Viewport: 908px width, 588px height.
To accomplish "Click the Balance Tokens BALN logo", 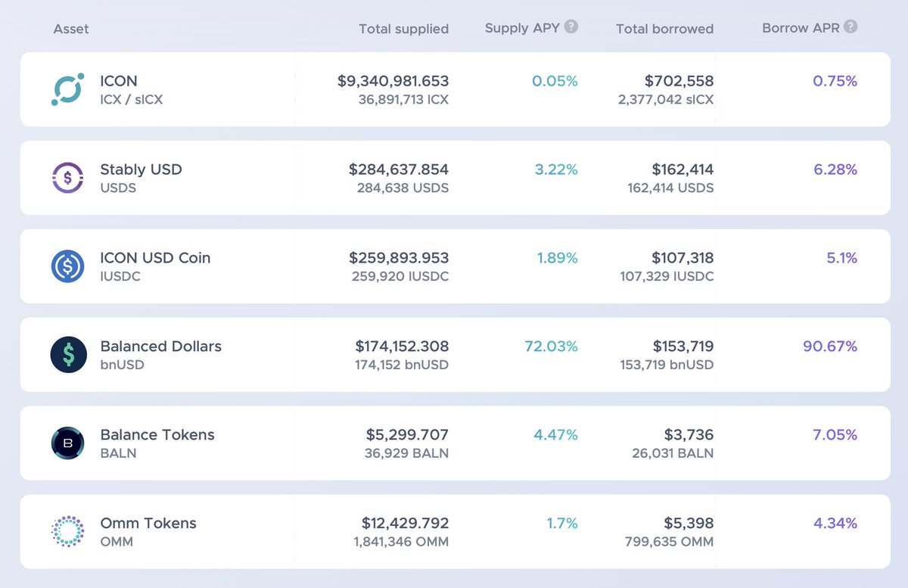I will coord(68,443).
